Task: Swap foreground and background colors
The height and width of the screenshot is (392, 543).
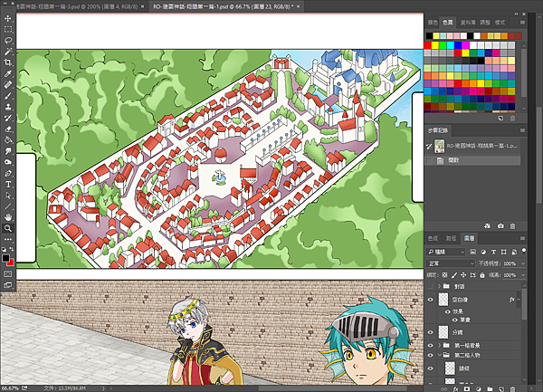Action: tap(12, 249)
